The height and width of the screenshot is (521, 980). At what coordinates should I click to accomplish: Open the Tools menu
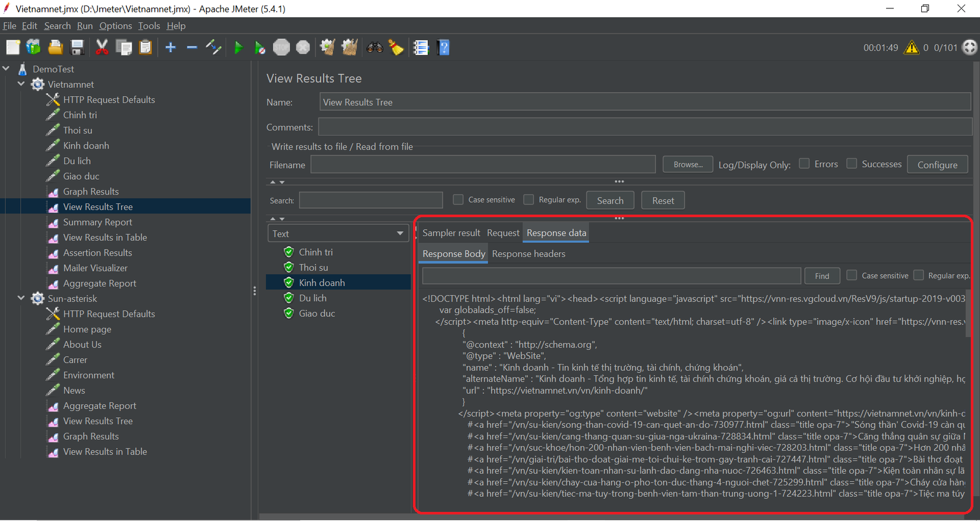point(149,26)
